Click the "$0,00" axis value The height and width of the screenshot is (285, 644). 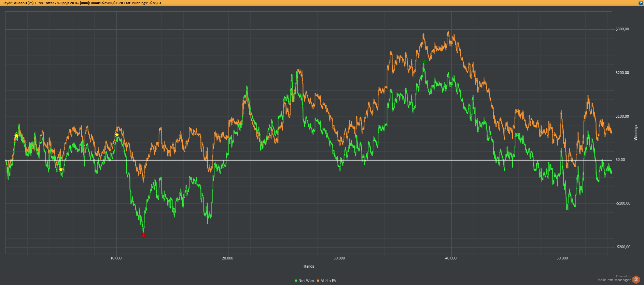(x=620, y=160)
